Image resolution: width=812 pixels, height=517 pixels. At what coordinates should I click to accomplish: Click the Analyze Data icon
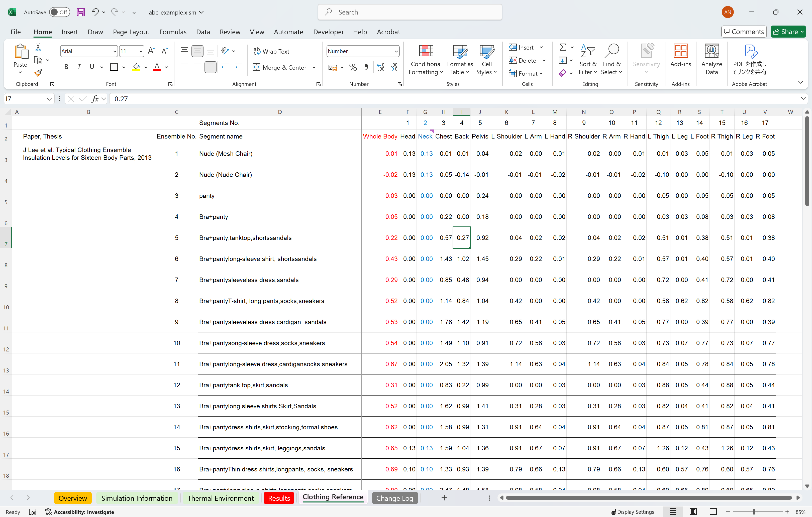tap(712, 52)
